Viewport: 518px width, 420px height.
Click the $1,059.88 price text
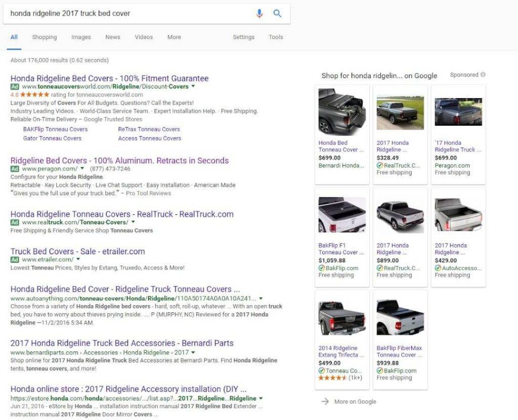(x=332, y=260)
